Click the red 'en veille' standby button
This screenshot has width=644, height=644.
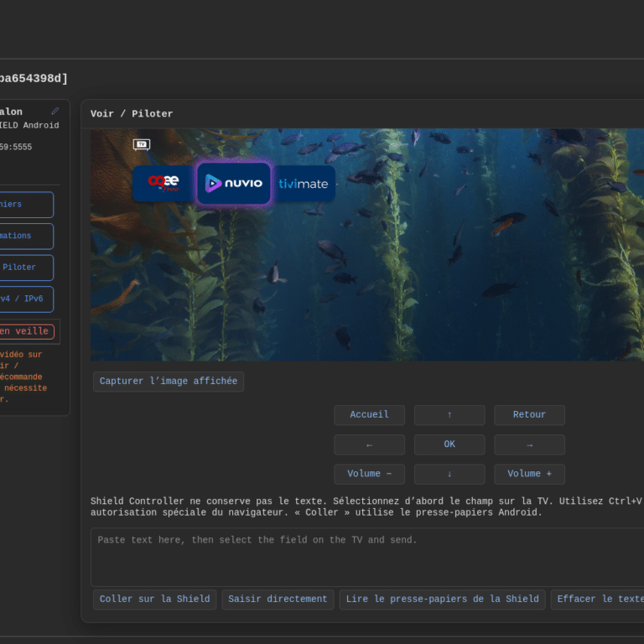tap(27, 331)
